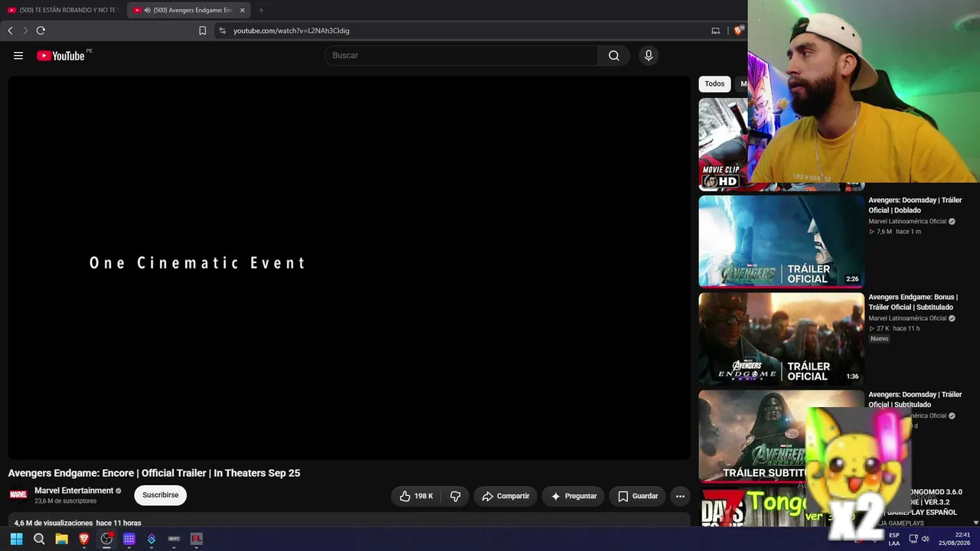This screenshot has height=551, width=980.
Task: Start voice search with the microphone
Action: point(648,55)
